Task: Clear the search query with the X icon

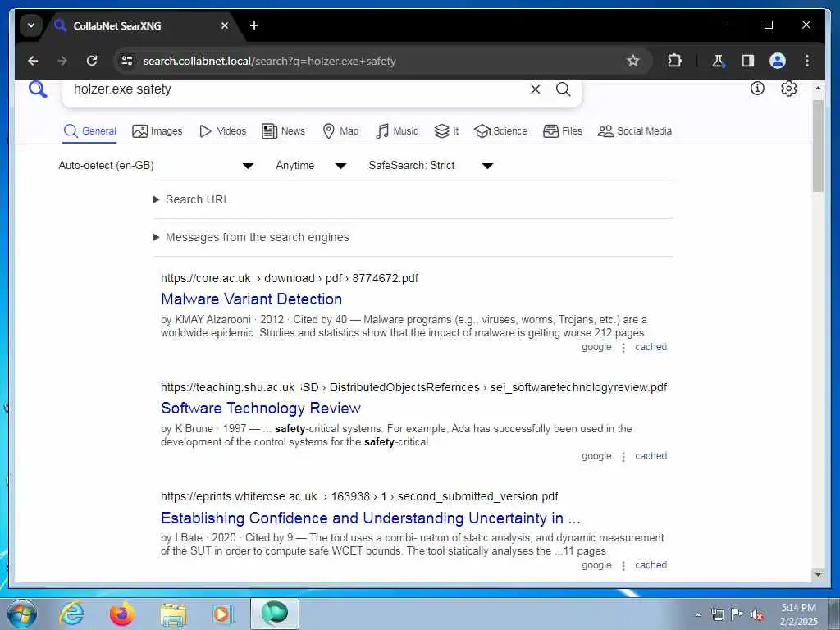Action: [x=535, y=89]
